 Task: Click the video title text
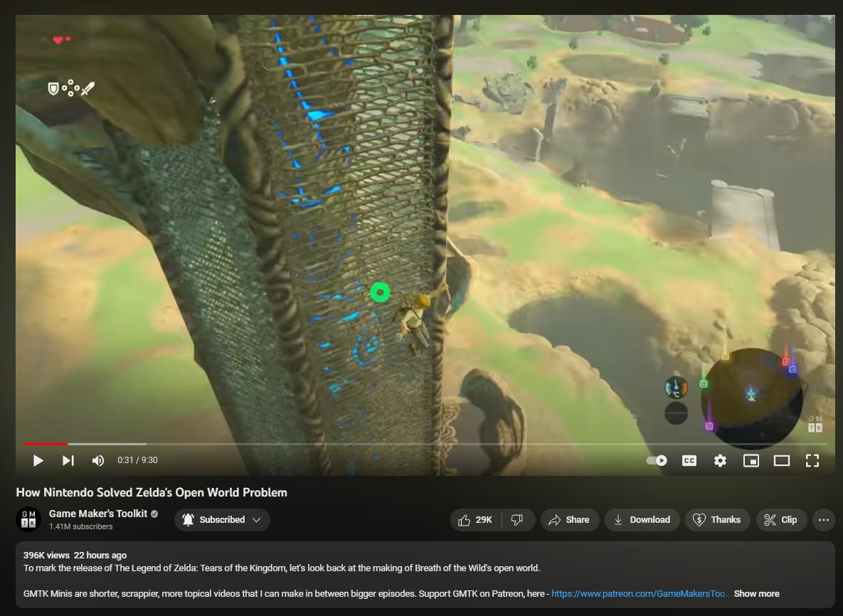152,492
